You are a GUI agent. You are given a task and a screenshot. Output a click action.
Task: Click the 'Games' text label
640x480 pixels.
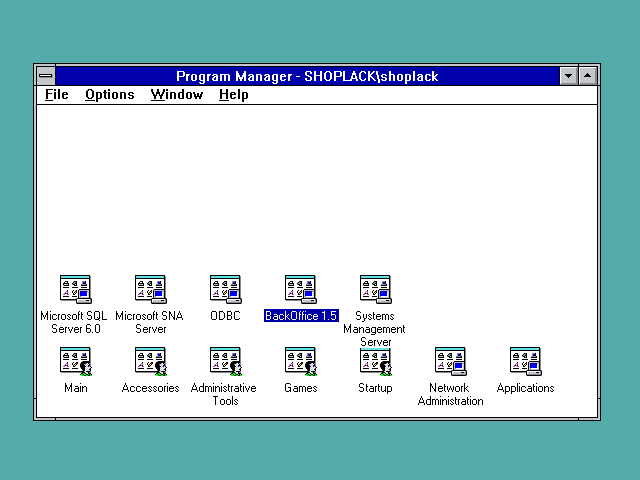click(x=301, y=388)
